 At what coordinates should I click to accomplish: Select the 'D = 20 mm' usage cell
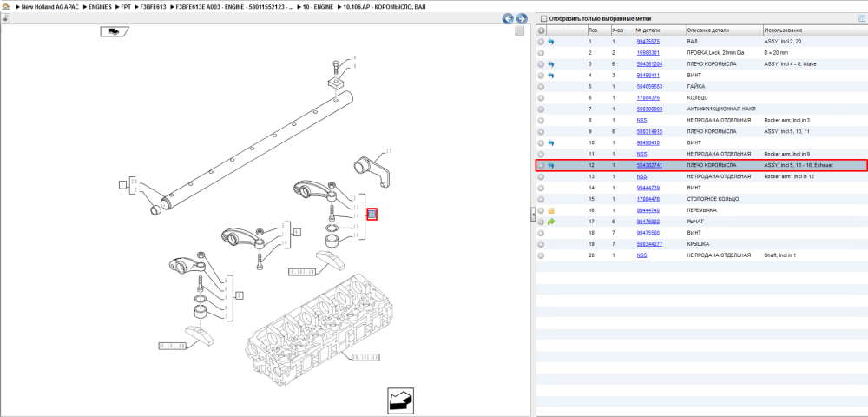pyautogui.click(x=775, y=53)
